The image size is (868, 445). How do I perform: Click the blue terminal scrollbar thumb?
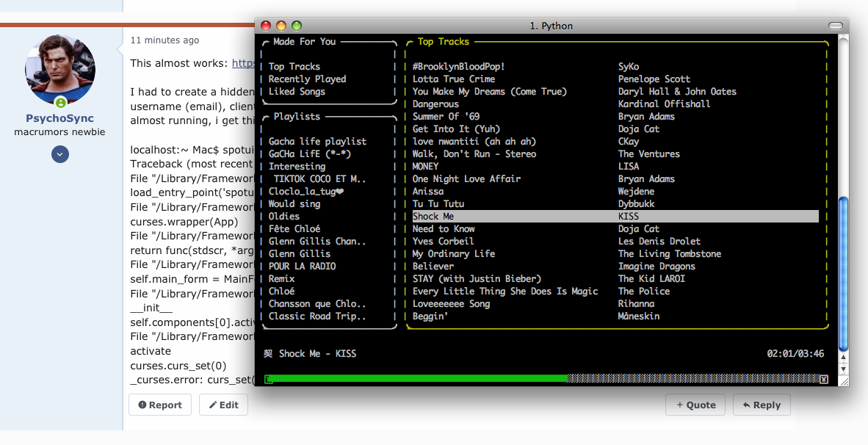click(x=843, y=274)
